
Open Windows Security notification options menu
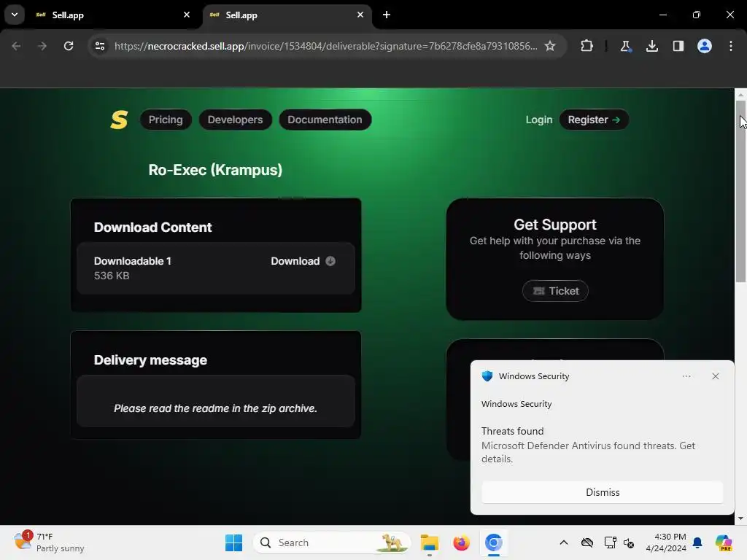coord(686,376)
